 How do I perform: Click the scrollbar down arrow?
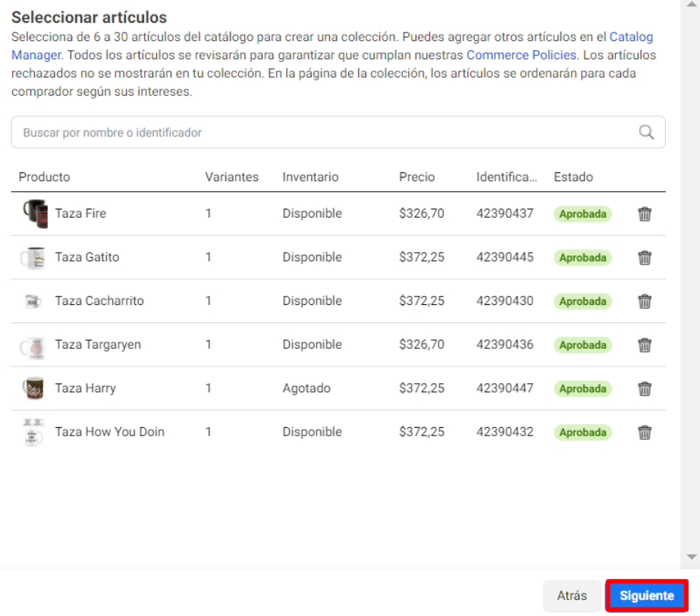(x=692, y=557)
